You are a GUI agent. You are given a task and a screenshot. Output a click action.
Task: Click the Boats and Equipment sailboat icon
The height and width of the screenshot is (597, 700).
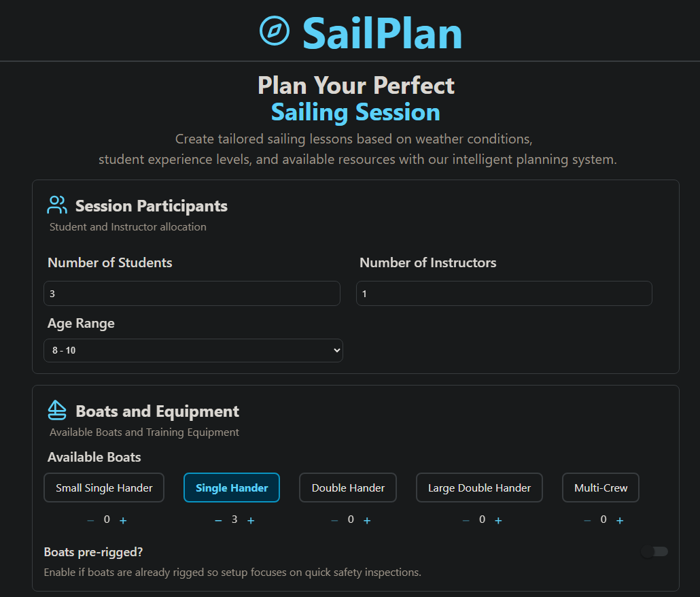point(56,409)
